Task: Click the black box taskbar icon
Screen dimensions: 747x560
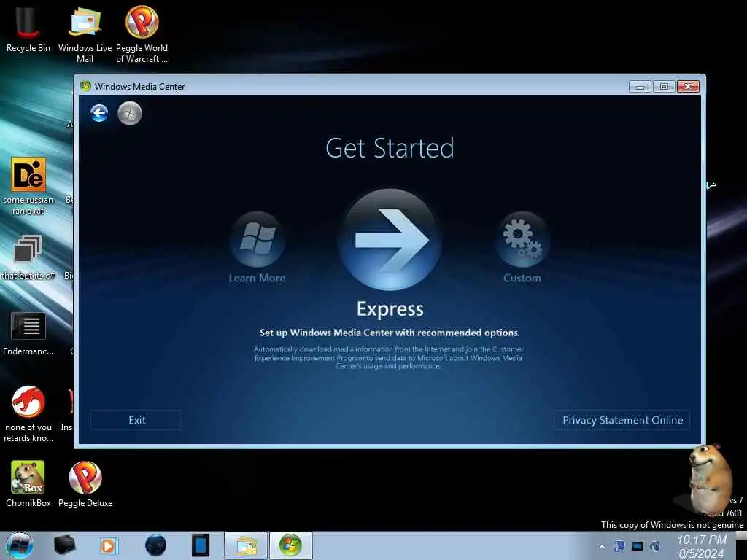Action: [x=64, y=545]
